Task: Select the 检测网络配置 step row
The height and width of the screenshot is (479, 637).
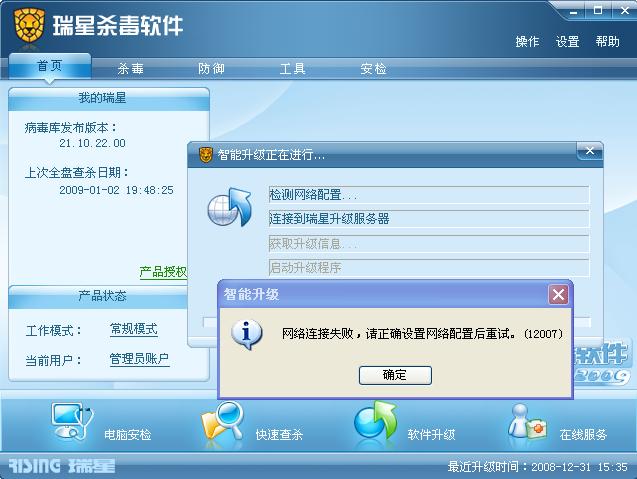Action: click(x=429, y=195)
